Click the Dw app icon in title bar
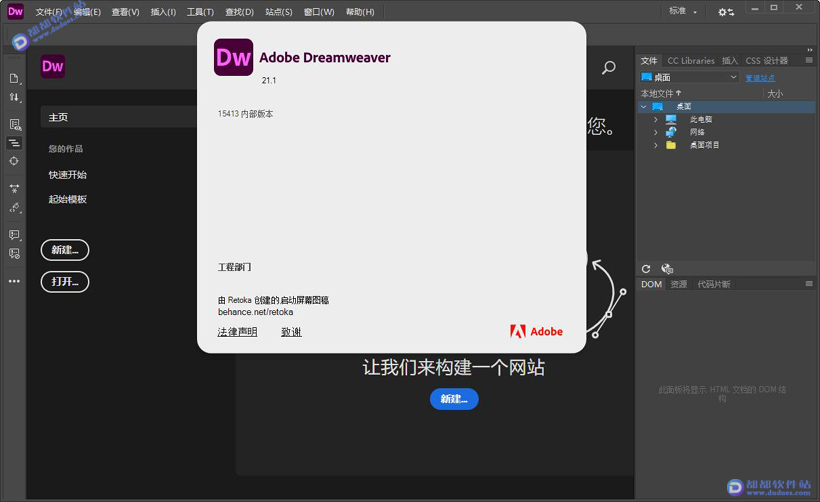This screenshot has width=820, height=502. coord(15,11)
